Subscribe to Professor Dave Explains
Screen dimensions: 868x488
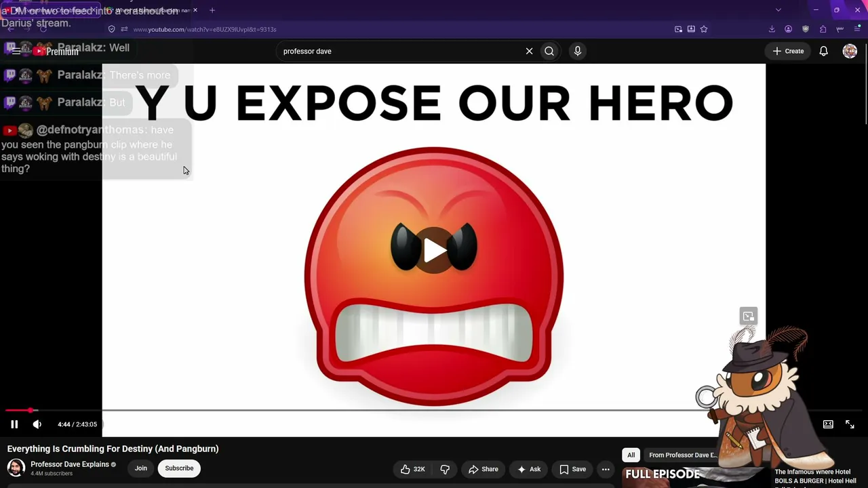(x=179, y=468)
